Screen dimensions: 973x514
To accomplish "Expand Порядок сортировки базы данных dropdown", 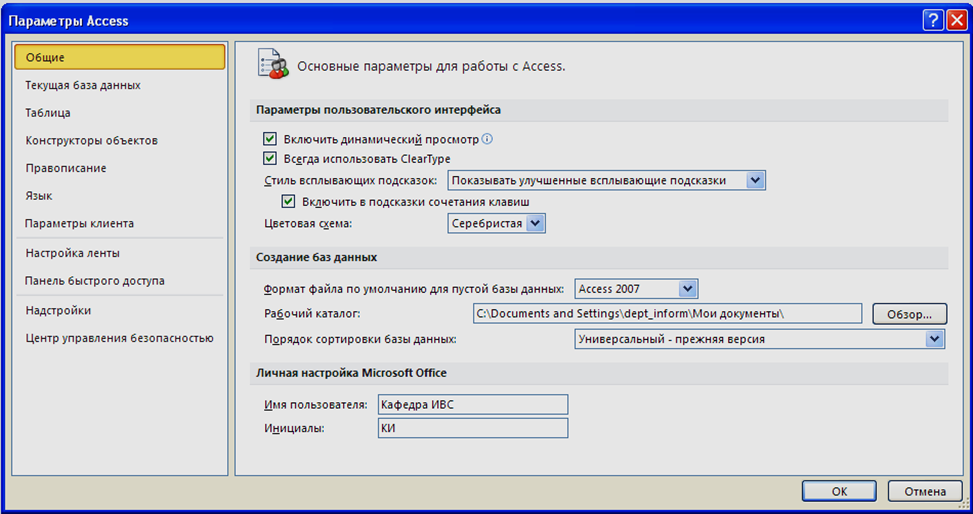I will click(x=760, y=339).
